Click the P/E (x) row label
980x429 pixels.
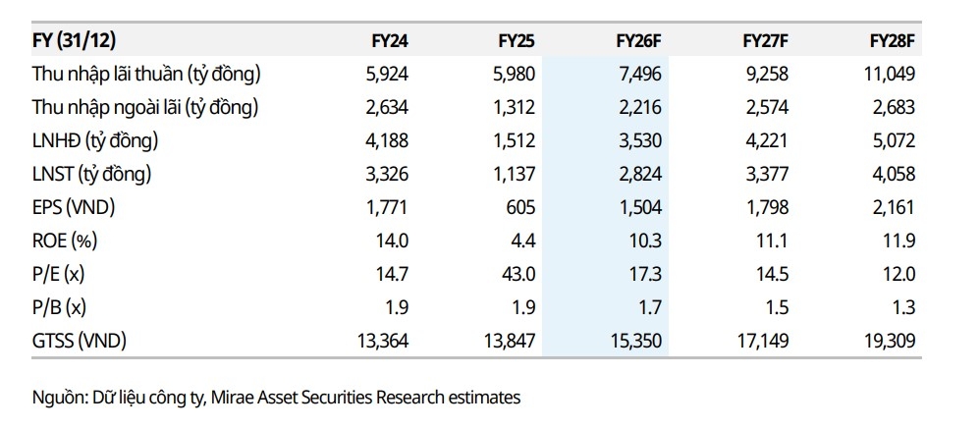tap(61, 274)
